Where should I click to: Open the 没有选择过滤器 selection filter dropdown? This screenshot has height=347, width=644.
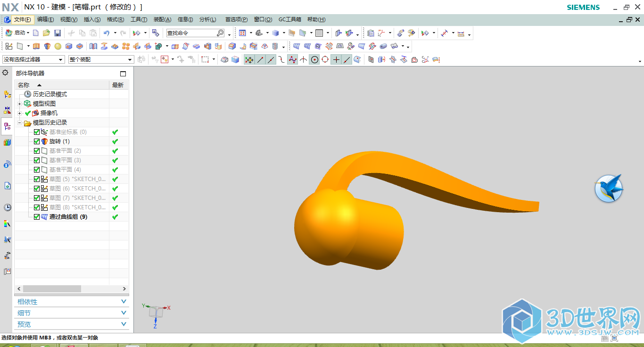pos(33,59)
